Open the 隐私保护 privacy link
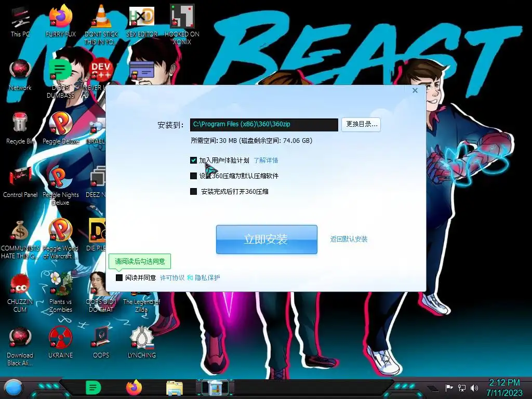The width and height of the screenshot is (532, 399). (207, 277)
